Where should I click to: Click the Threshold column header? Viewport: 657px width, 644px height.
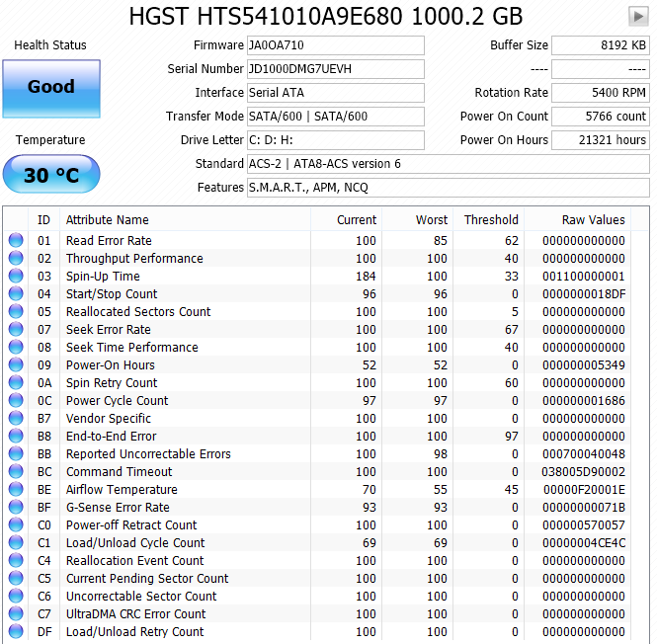(491, 220)
